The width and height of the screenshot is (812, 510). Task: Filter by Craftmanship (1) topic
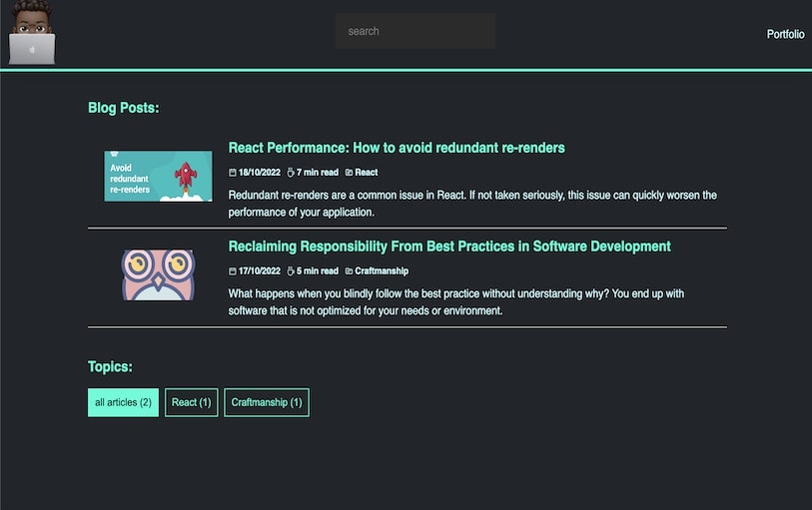267,402
